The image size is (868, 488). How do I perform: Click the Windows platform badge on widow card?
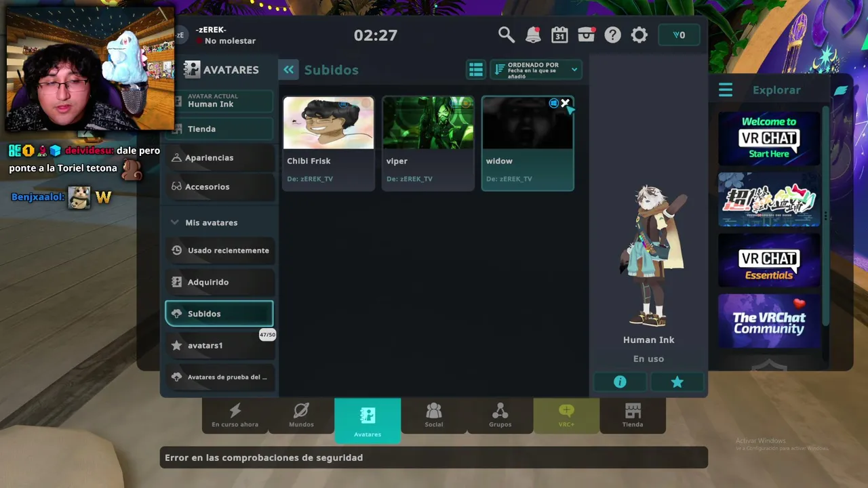pyautogui.click(x=554, y=103)
